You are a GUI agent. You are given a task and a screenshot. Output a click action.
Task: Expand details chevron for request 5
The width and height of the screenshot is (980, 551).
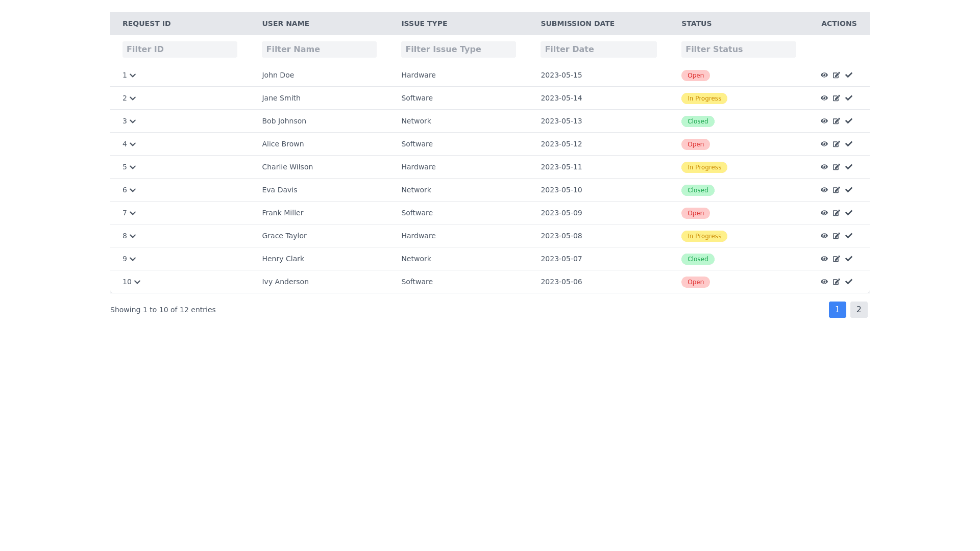(x=133, y=167)
